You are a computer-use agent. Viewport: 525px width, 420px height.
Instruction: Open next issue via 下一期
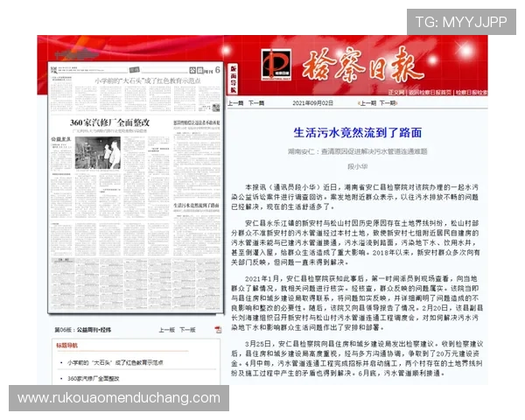(388, 103)
